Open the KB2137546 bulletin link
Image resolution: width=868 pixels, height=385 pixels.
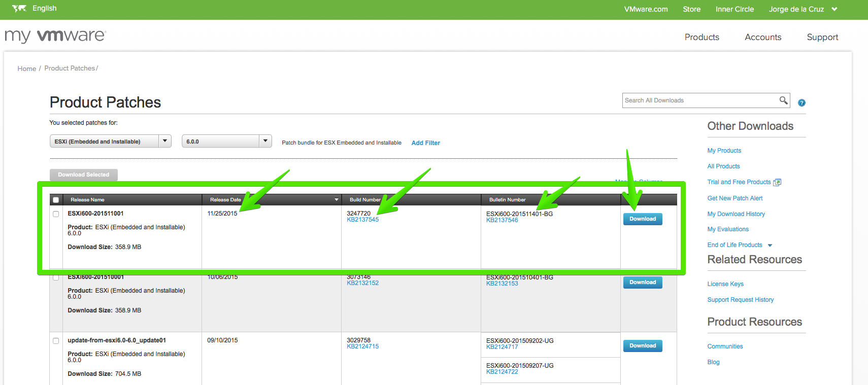pos(502,220)
